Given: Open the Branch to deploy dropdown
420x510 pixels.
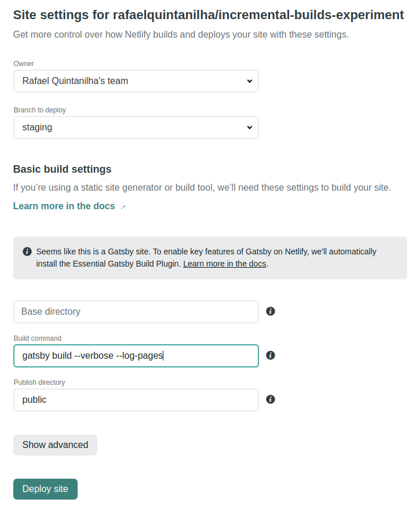Looking at the screenshot, I should tap(136, 128).
